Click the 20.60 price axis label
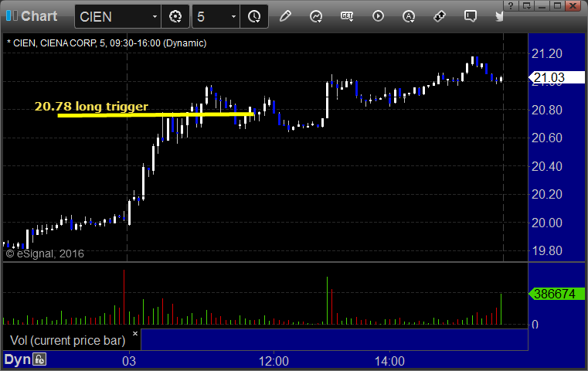The height and width of the screenshot is (371, 588). click(x=547, y=138)
